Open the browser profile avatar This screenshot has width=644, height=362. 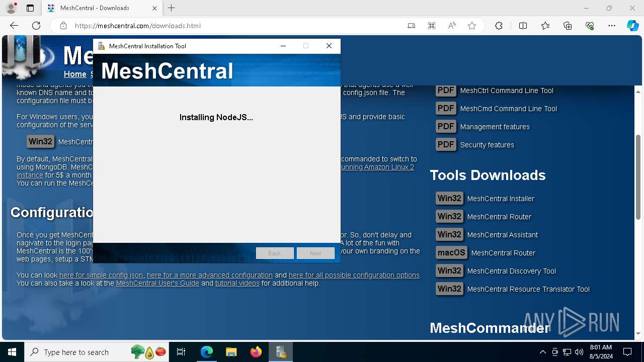(11, 8)
